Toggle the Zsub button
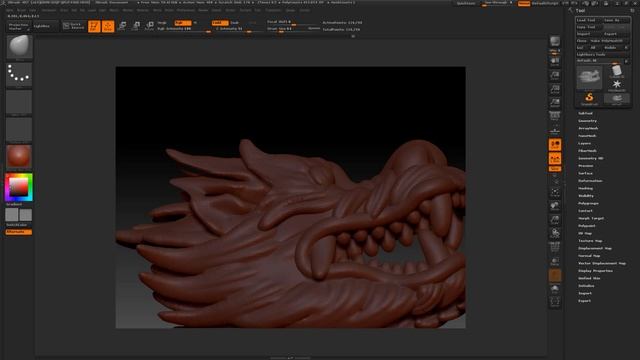The height and width of the screenshot is (360, 640). tap(235, 23)
